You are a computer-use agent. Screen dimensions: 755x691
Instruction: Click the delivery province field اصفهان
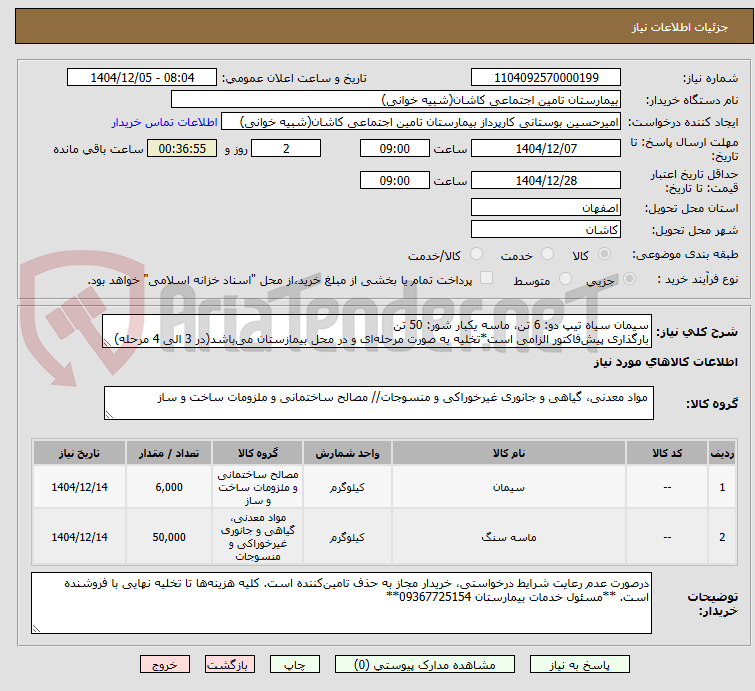546,208
